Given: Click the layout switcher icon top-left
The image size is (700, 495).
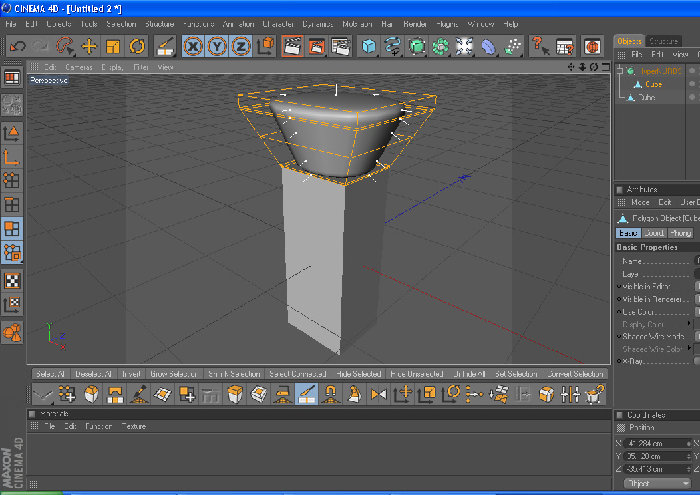Looking at the screenshot, I should 12,78.
